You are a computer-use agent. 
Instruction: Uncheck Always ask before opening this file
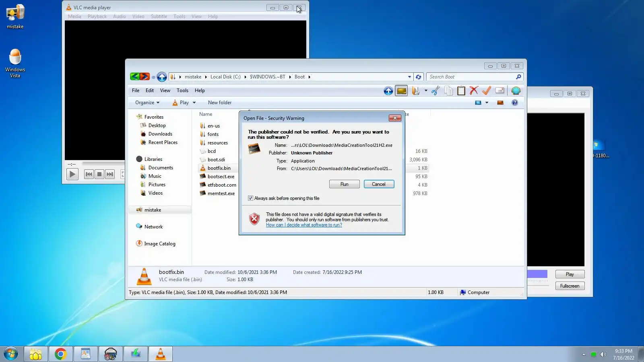tap(250, 198)
